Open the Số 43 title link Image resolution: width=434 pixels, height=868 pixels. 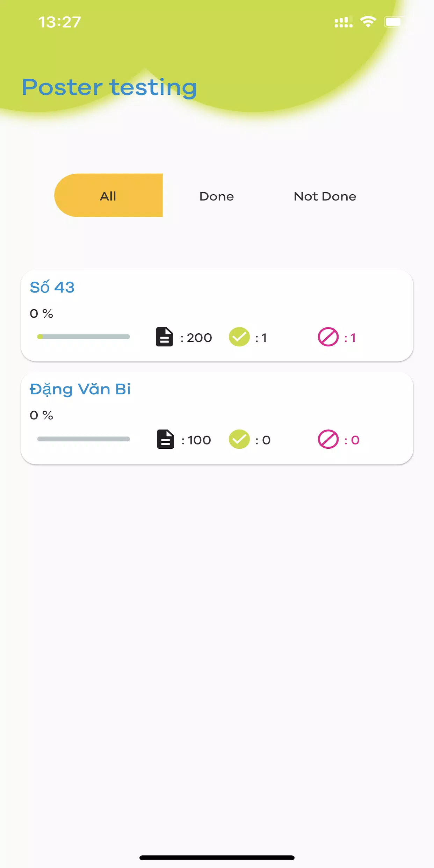pyautogui.click(x=52, y=287)
